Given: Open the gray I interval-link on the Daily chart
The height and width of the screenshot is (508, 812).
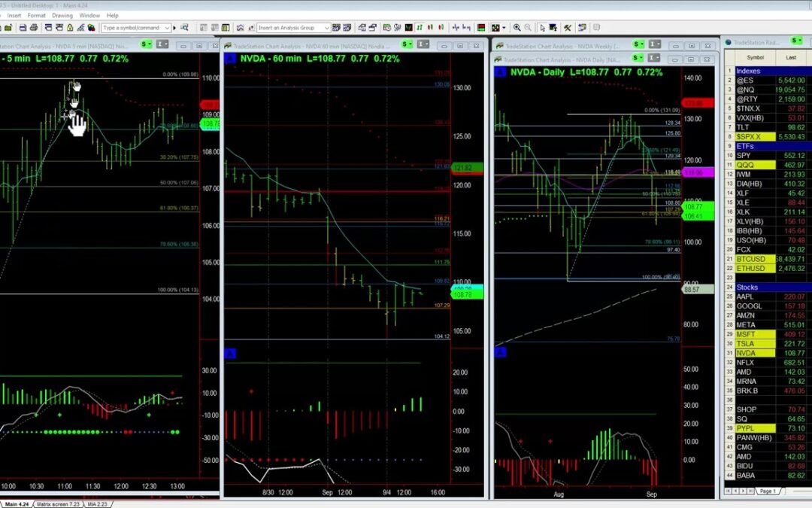Looking at the screenshot, I should [653, 57].
